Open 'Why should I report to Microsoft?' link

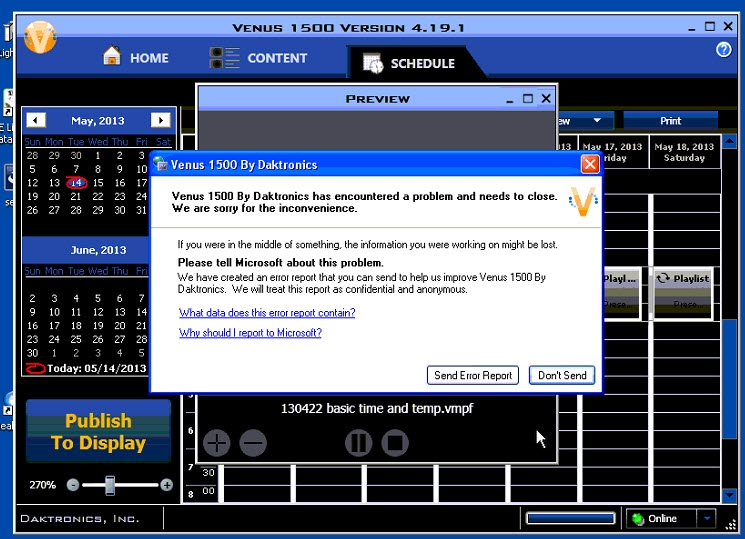tap(250, 333)
